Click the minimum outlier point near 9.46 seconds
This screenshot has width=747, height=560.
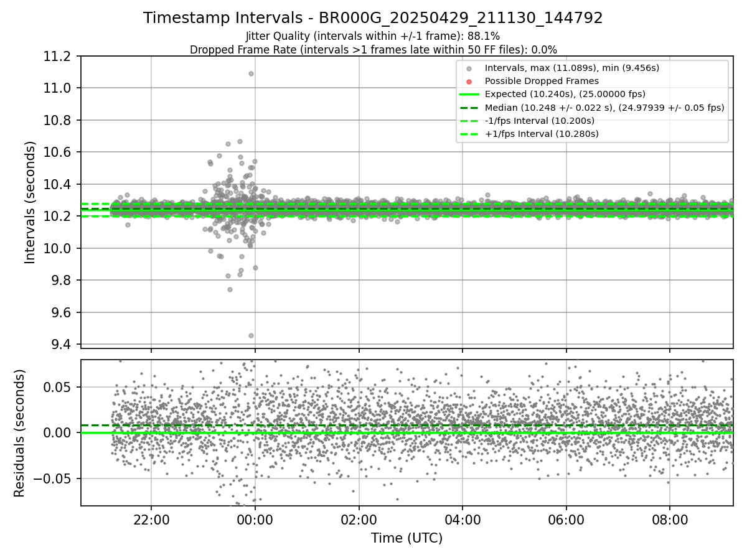click(251, 335)
